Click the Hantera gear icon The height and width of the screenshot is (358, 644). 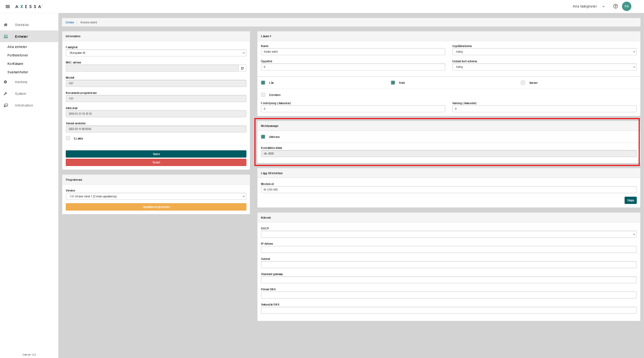tap(6, 82)
